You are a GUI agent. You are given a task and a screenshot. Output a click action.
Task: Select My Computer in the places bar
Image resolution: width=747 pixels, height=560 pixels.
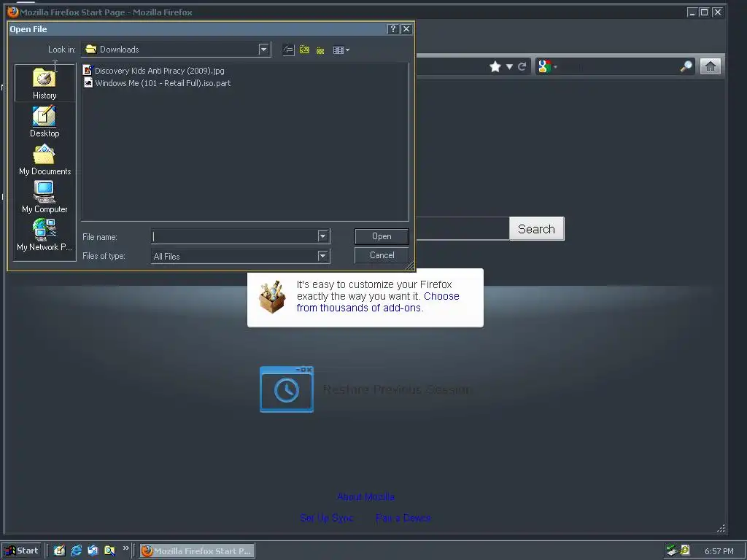tap(44, 198)
